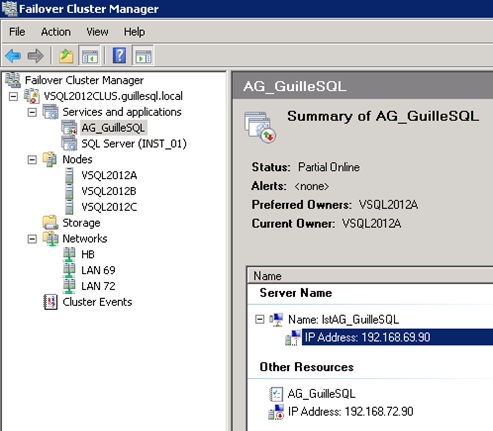Select the IP Address: 192.168.72.90 resource
The image size is (493, 431).
click(350, 412)
